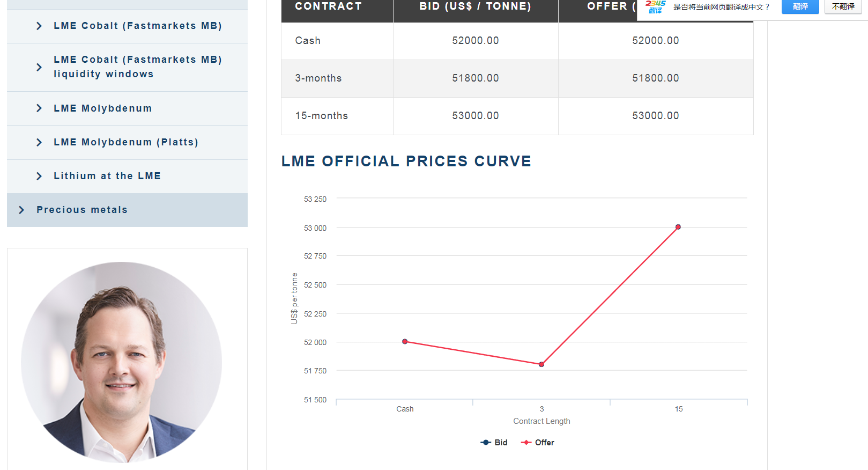Click the don't translate button in popup
Viewport: 868px width, 470px height.
(843, 6)
